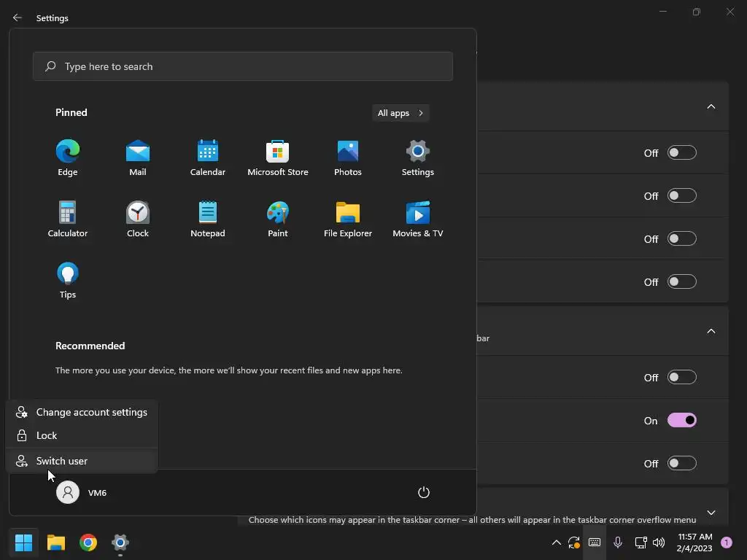
Task: Open Settings from pinned apps
Action: (418, 157)
